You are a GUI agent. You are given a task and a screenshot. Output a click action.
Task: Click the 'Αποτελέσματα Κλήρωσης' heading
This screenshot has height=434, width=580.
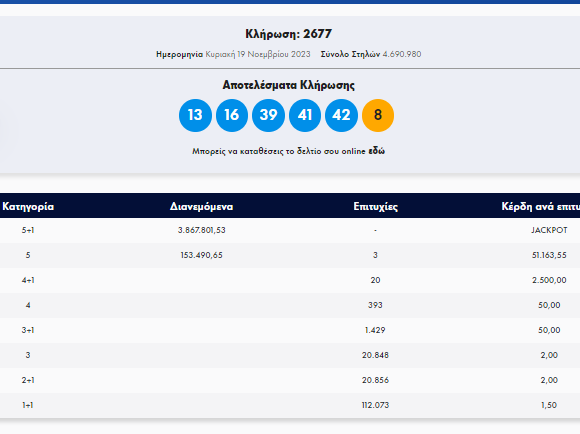tap(289, 85)
